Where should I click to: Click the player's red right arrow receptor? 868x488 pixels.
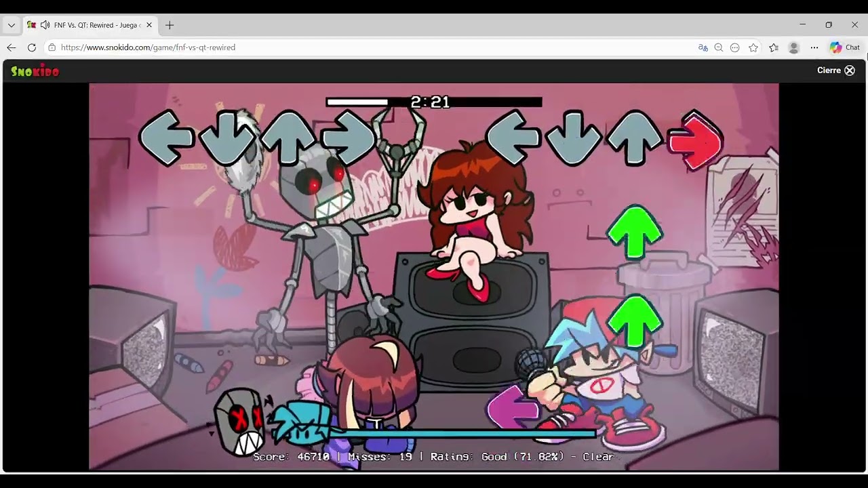pos(696,140)
